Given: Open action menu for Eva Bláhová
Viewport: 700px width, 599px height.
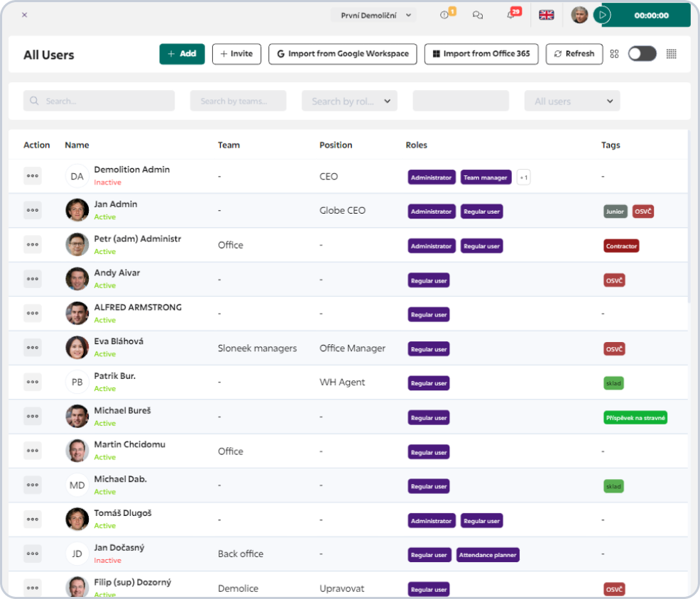Looking at the screenshot, I should click(33, 348).
